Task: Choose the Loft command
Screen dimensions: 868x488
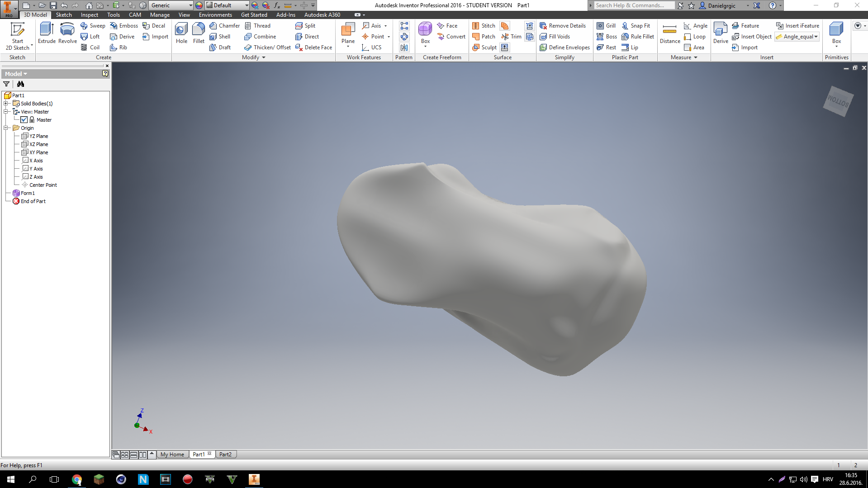Action: [90, 37]
